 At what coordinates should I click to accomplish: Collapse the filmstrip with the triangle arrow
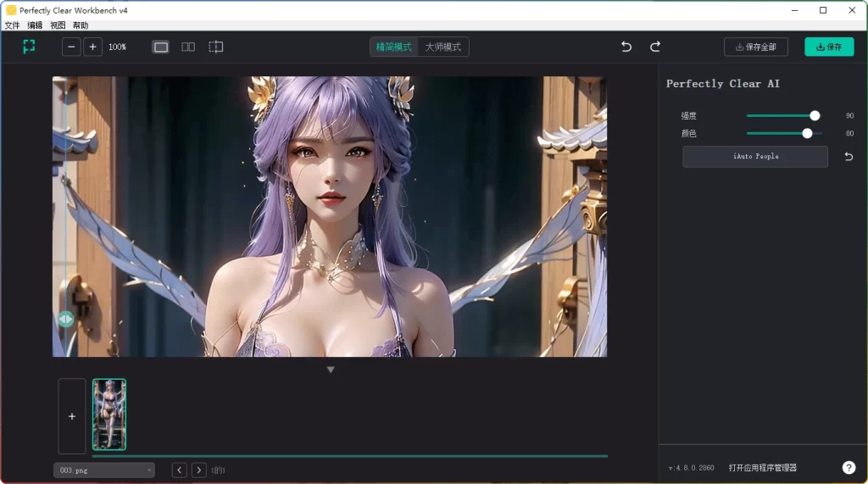(x=331, y=370)
